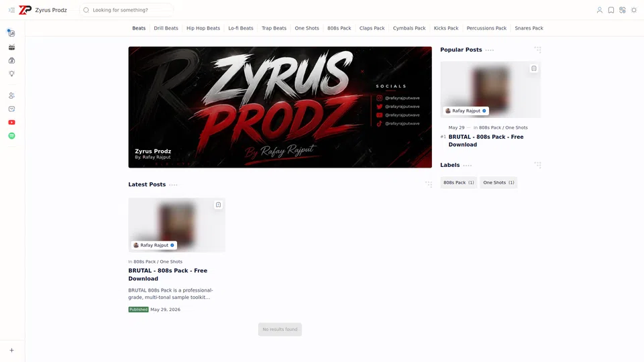
Task: Click the ZP Zyrus Prodz logo
Action: click(25, 10)
